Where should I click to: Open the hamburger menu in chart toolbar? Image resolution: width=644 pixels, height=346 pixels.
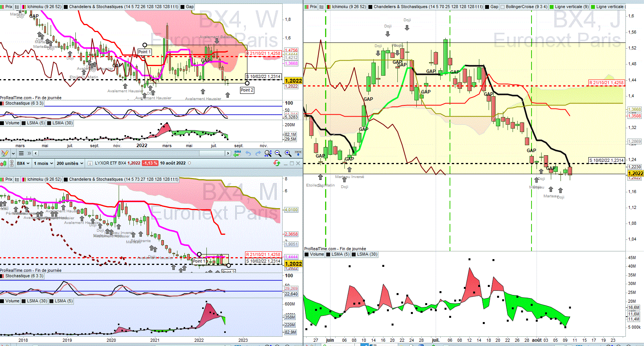(21, 153)
